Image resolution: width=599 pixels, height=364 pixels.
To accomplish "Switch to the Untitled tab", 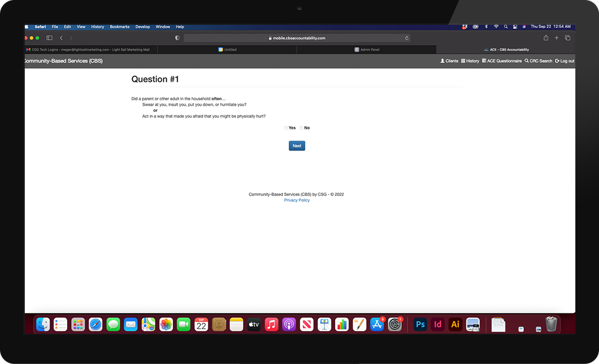I will coord(227,50).
